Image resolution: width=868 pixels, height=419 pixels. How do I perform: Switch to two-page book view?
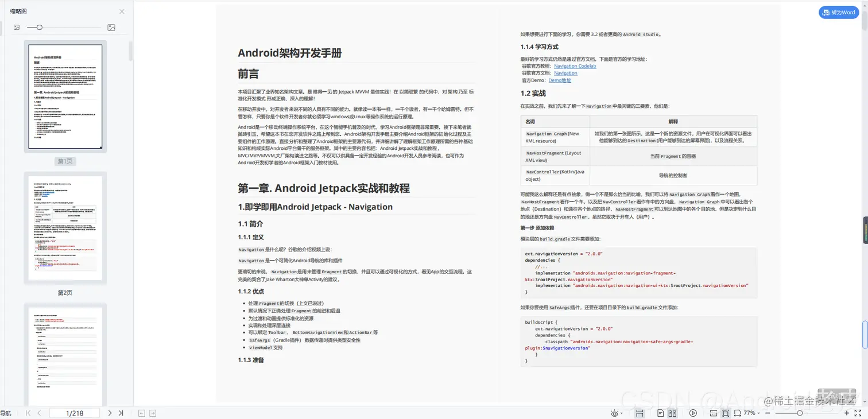coord(672,413)
